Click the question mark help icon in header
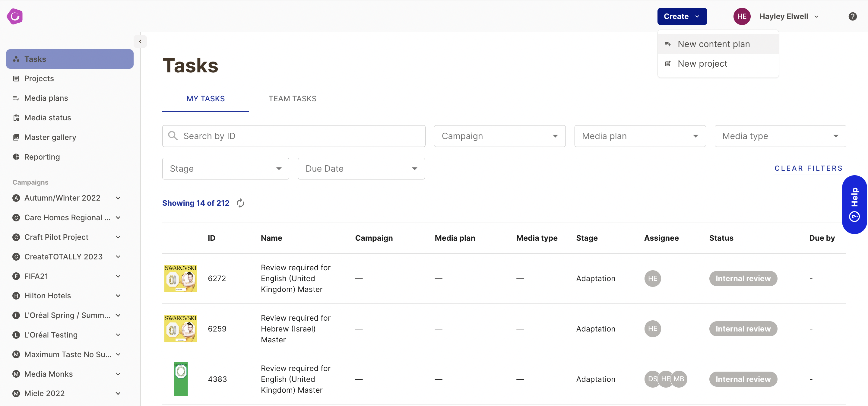Screen dimensions: 868x406 [853, 17]
